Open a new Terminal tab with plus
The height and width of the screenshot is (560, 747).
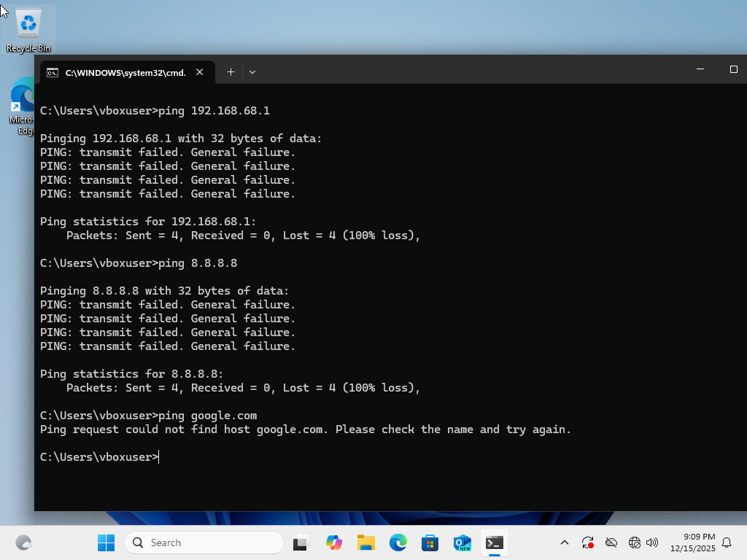[x=231, y=71]
